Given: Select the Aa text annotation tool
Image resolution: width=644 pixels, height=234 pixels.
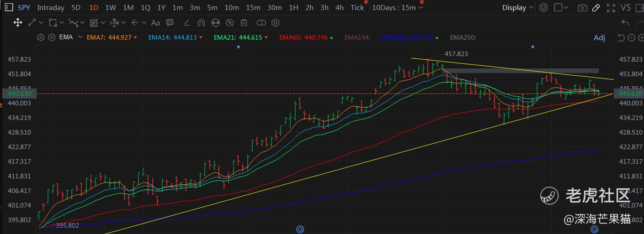Looking at the screenshot, I should coord(155,22).
